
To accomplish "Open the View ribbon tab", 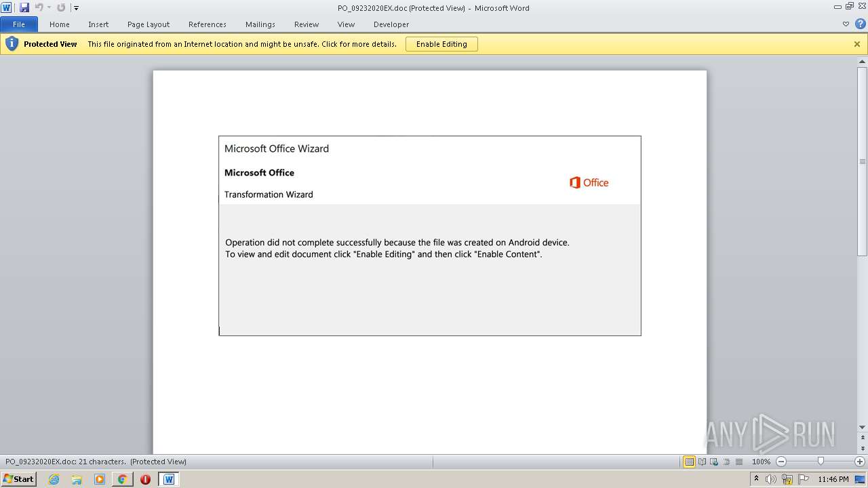I will point(346,24).
